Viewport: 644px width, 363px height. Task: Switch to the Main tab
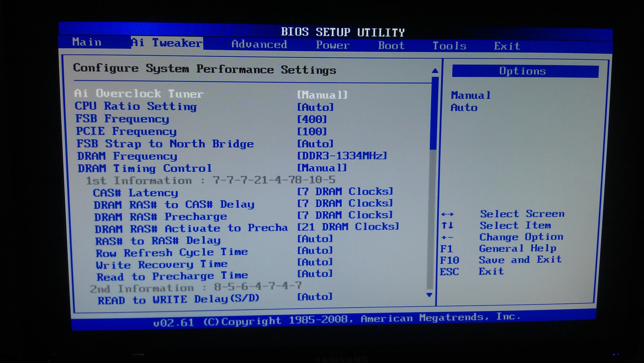coord(87,42)
